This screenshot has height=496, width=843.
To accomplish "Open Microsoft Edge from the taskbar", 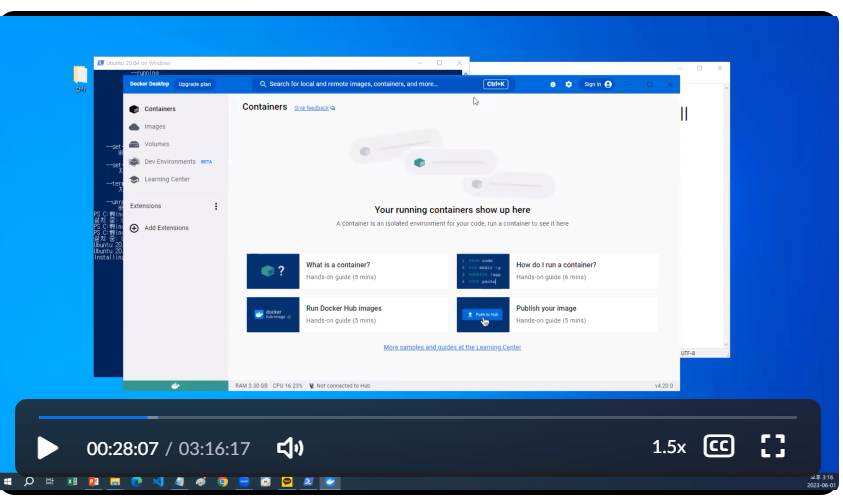I will click(137, 483).
